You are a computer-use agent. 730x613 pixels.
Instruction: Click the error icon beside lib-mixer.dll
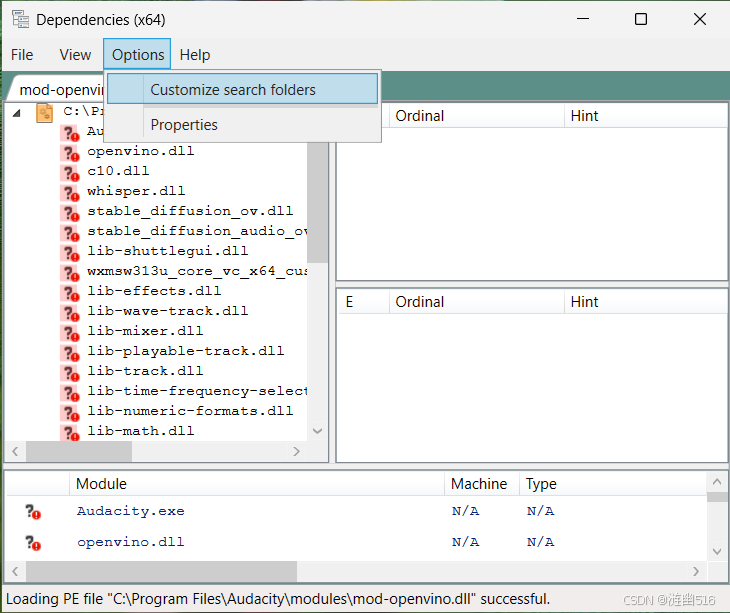(70, 333)
